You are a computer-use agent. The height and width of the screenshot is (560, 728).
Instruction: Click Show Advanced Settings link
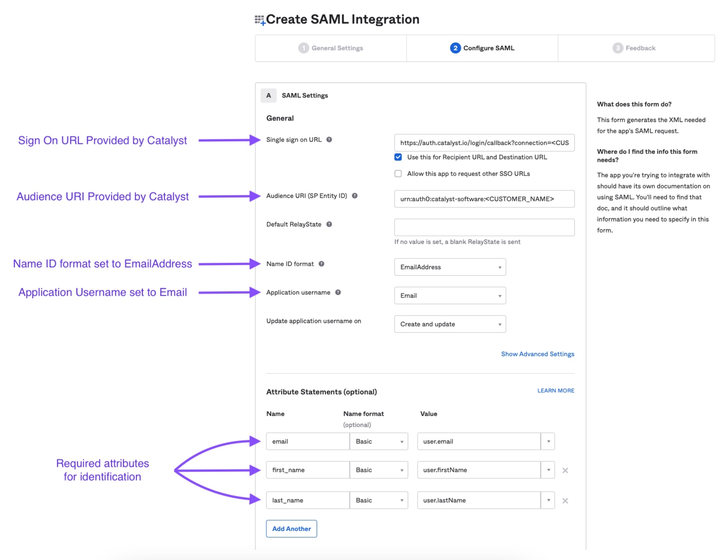point(538,354)
